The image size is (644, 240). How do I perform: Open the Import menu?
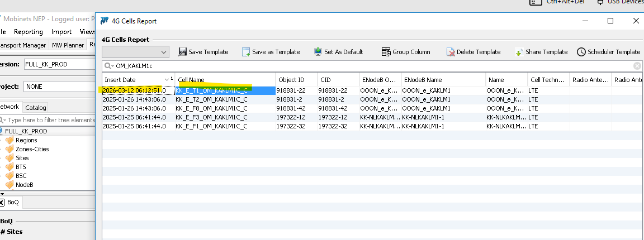pyautogui.click(x=61, y=32)
